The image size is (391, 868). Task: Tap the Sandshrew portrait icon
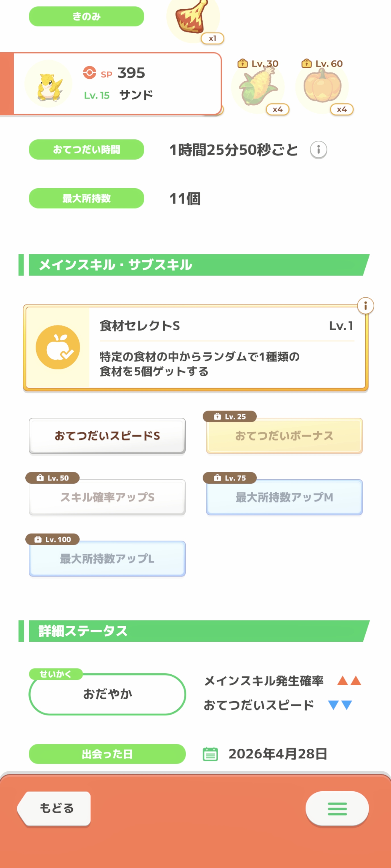pyautogui.click(x=49, y=84)
